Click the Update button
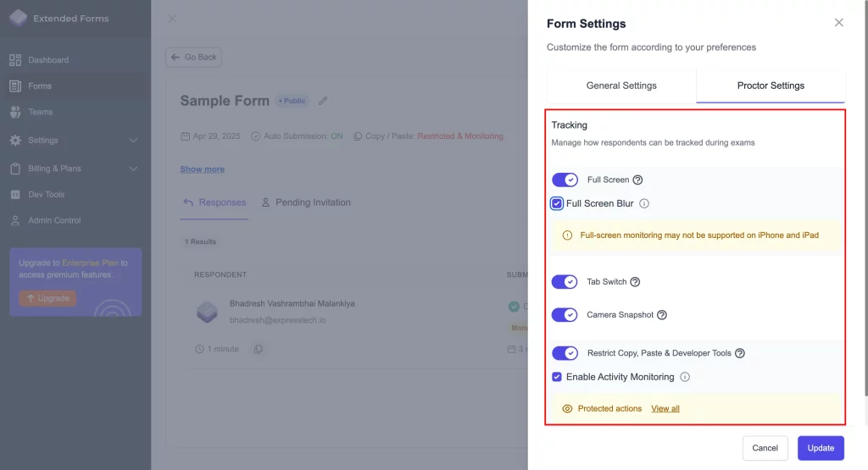Image resolution: width=868 pixels, height=470 pixels. coord(821,448)
